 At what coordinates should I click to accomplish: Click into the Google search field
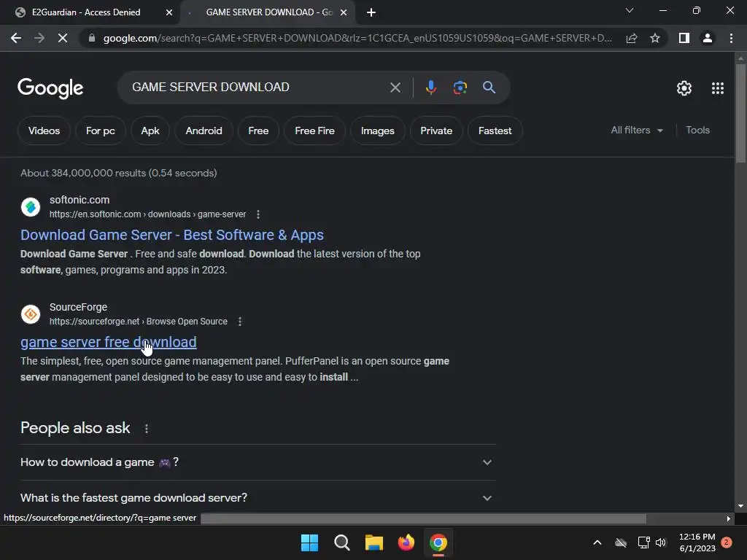click(x=258, y=87)
